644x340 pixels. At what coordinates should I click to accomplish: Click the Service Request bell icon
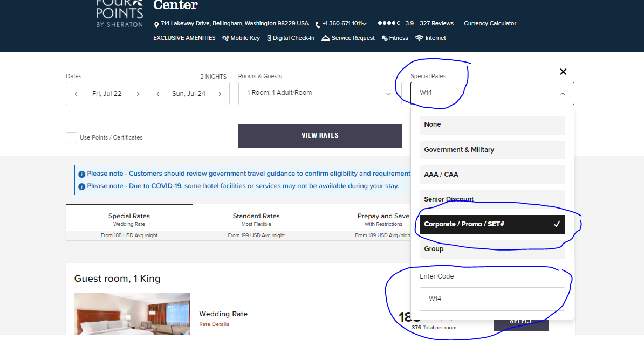[326, 38]
